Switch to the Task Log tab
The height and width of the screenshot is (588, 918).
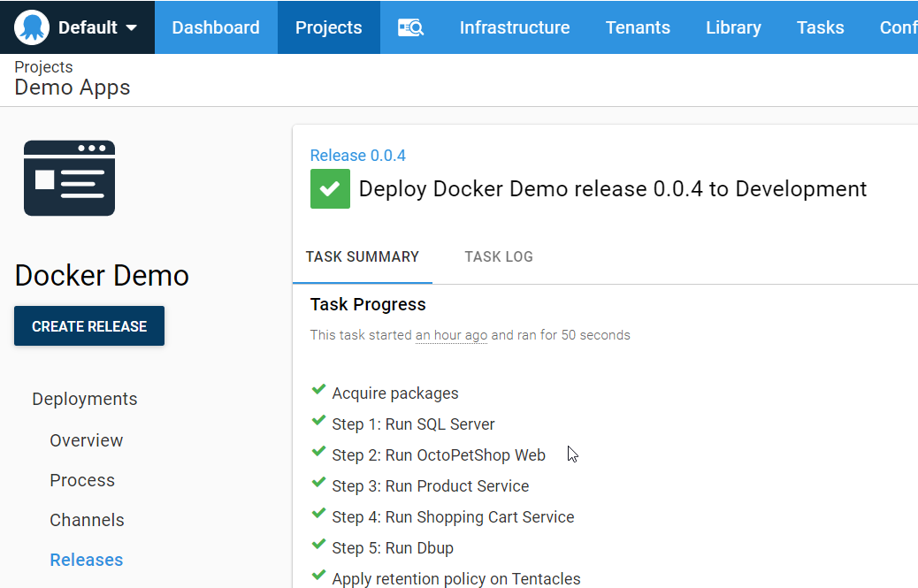click(499, 257)
